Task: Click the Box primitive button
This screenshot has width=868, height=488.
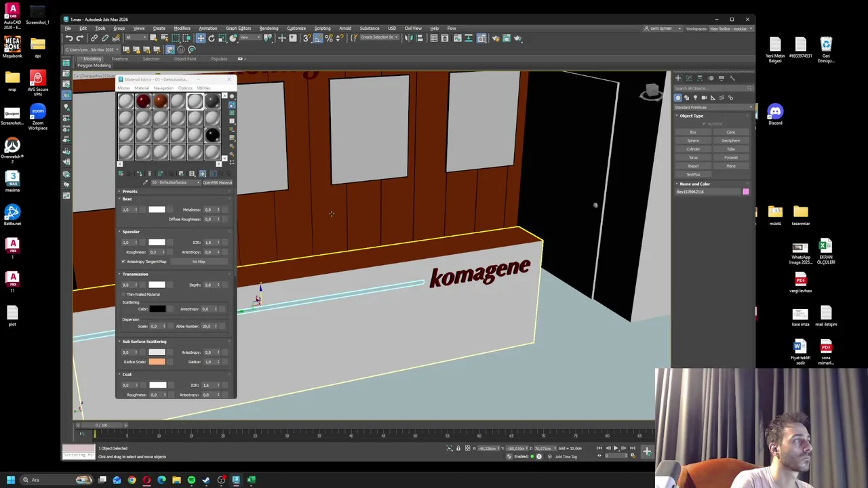Action: 693,132
